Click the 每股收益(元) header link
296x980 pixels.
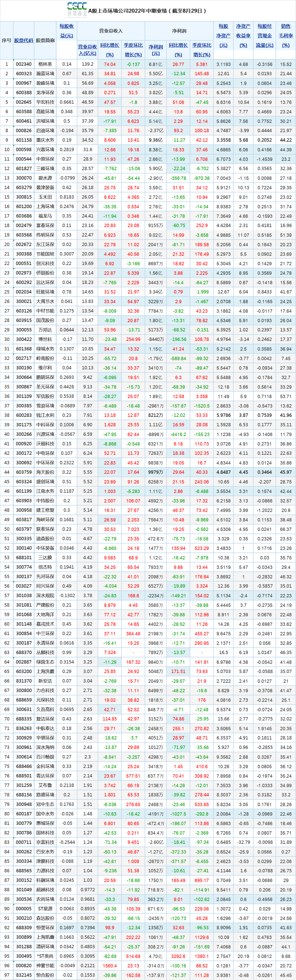click(67, 31)
